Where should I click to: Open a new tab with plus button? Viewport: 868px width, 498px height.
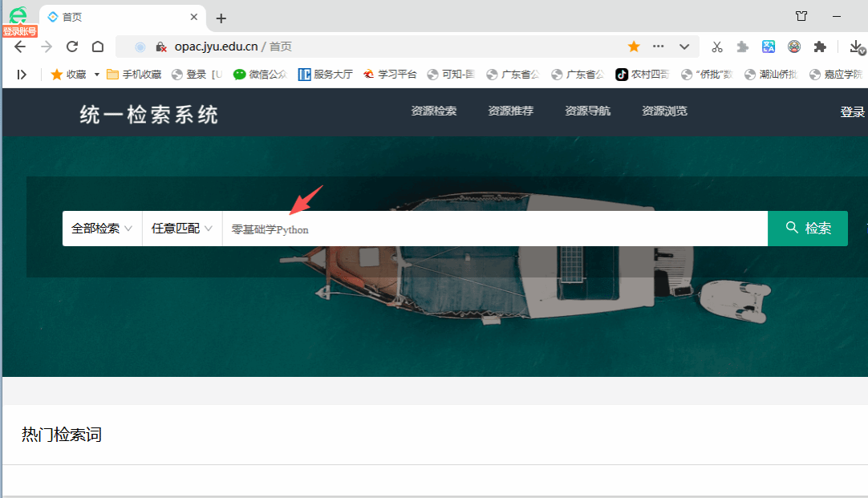[221, 18]
